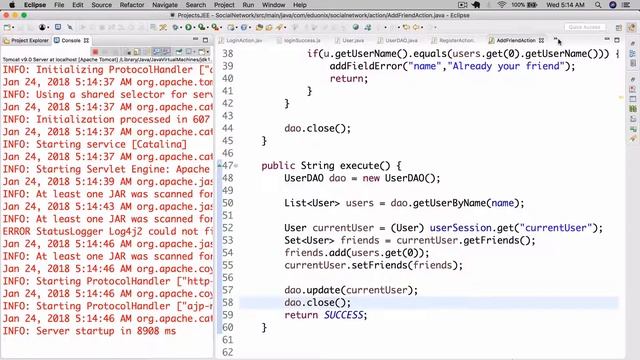This screenshot has width=640, height=360.
Task: Open the Refactor menu
Action: point(132,5)
